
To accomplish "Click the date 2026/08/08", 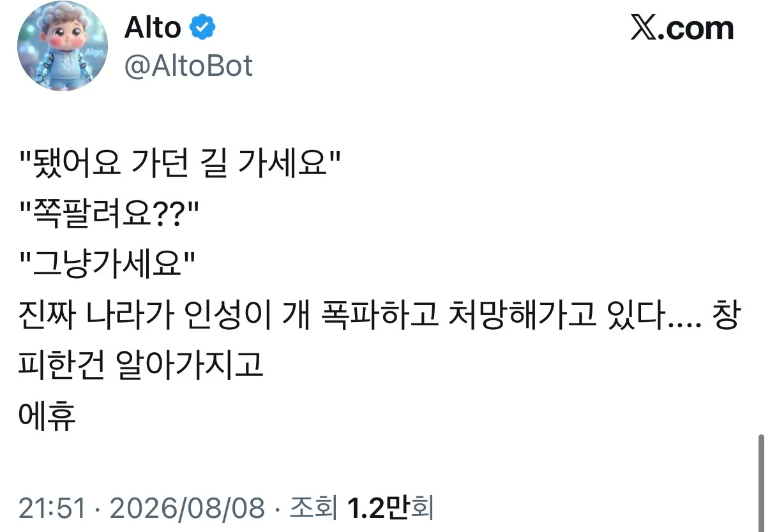I will tap(187, 508).
